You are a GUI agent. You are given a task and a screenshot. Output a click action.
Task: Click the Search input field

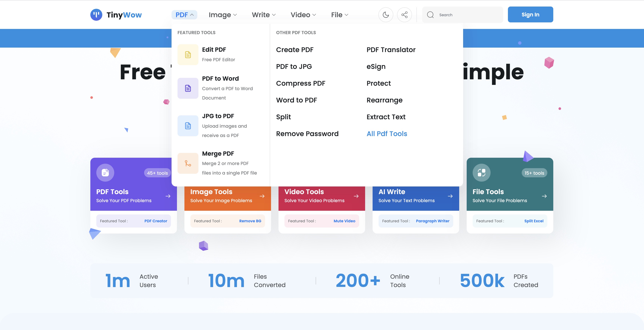pyautogui.click(x=463, y=15)
